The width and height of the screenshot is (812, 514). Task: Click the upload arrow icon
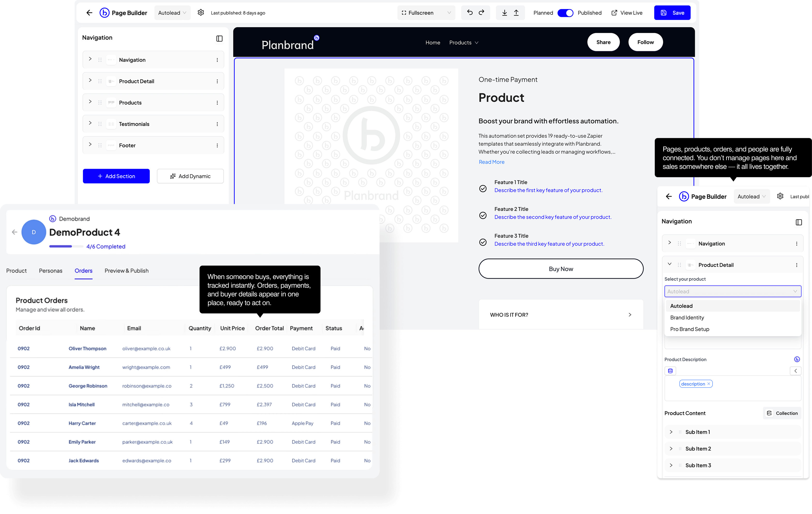[516, 13]
